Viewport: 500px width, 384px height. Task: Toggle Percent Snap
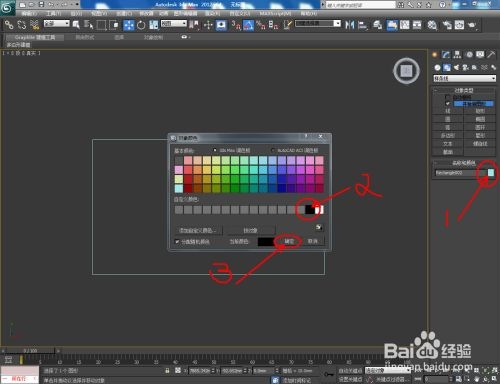[x=261, y=25]
